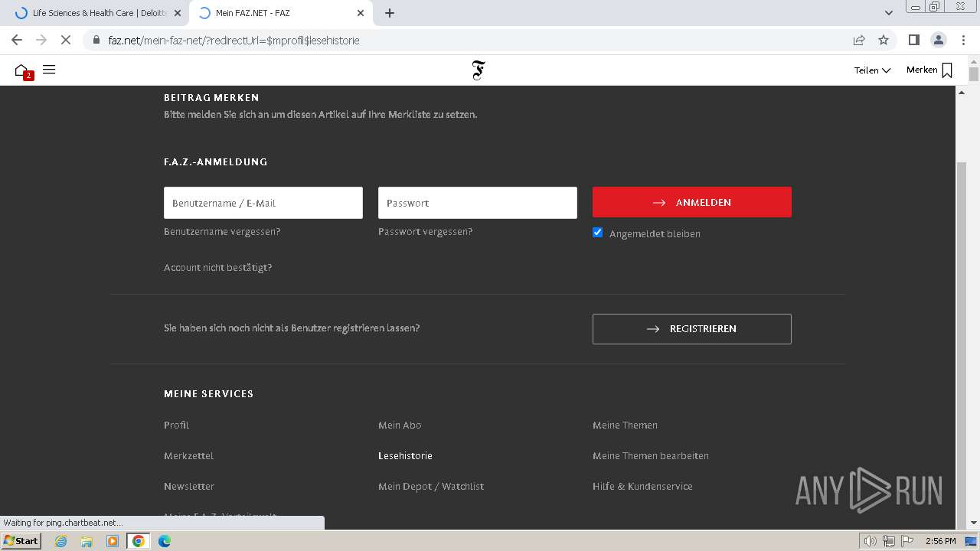Open the browser side panel icon
Viewport: 980px width, 551px height.
pos(913,40)
